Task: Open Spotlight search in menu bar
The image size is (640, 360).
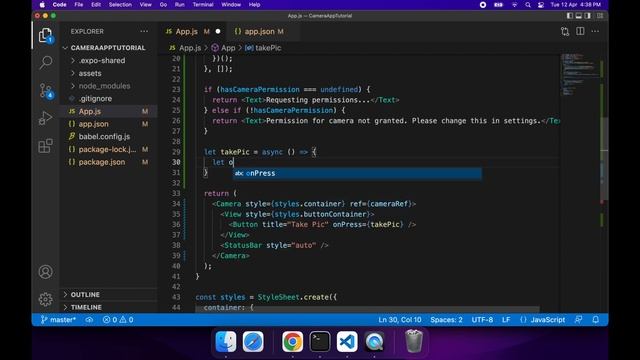Action: (528, 4)
